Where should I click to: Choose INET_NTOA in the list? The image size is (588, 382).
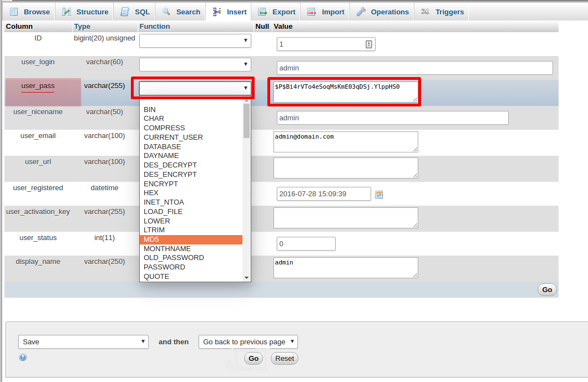pos(191,202)
